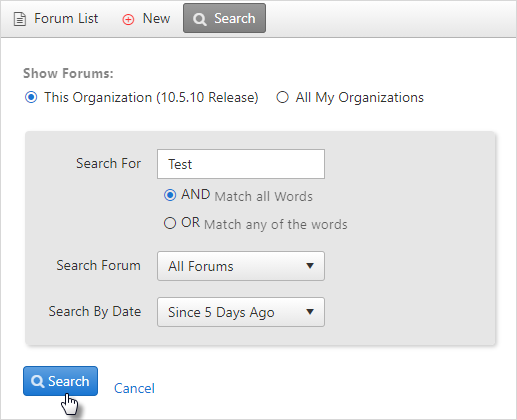Screen dimensions: 517x420
Task: Click magnifier icon on blue Search button
Action: click(37, 381)
